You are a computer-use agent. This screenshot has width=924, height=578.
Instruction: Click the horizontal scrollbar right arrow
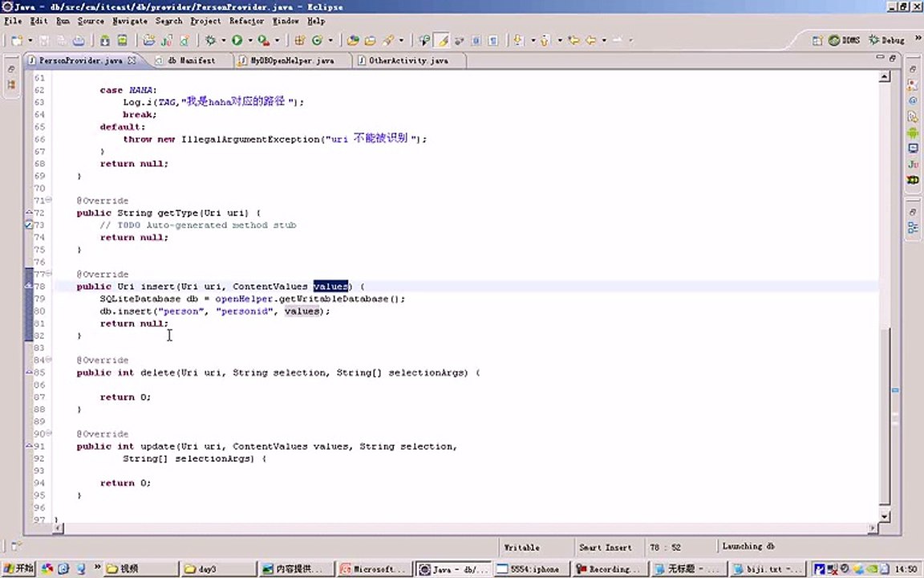873,528
